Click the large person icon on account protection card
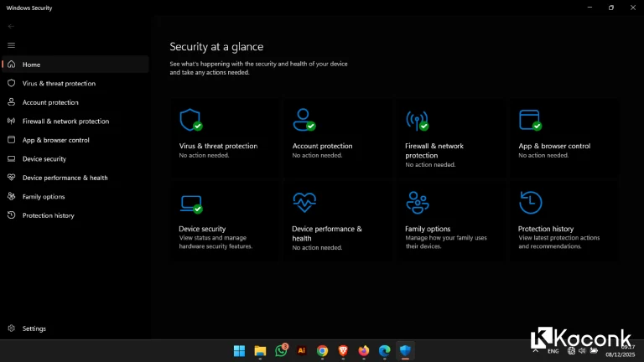This screenshot has height=362, width=644. click(304, 120)
